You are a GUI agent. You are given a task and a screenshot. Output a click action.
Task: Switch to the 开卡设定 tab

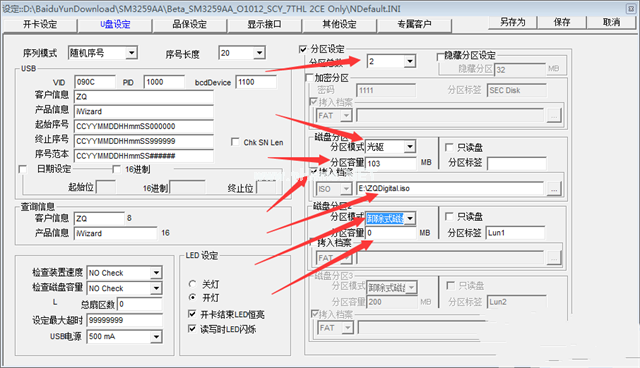[40, 24]
